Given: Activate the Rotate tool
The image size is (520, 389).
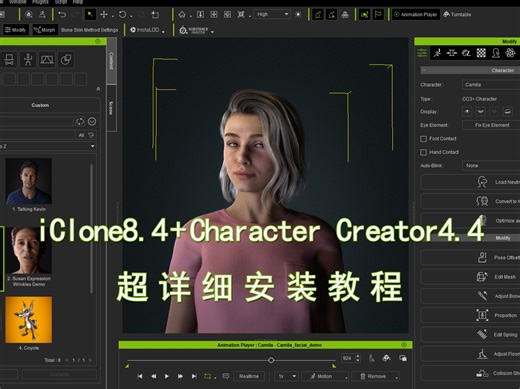Looking at the screenshot, I should [122, 14].
